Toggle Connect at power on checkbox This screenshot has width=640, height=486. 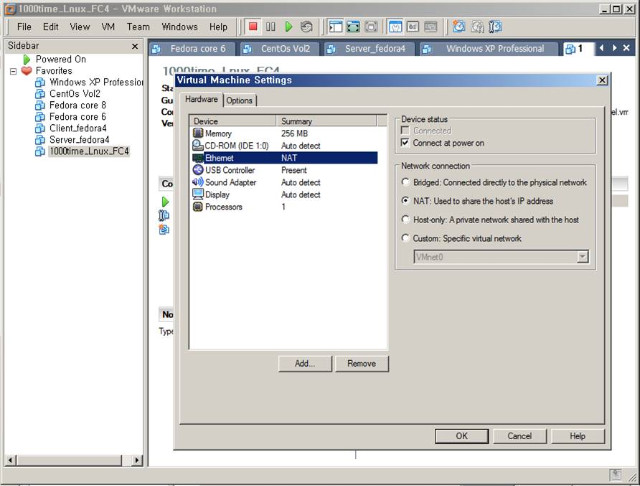(405, 142)
